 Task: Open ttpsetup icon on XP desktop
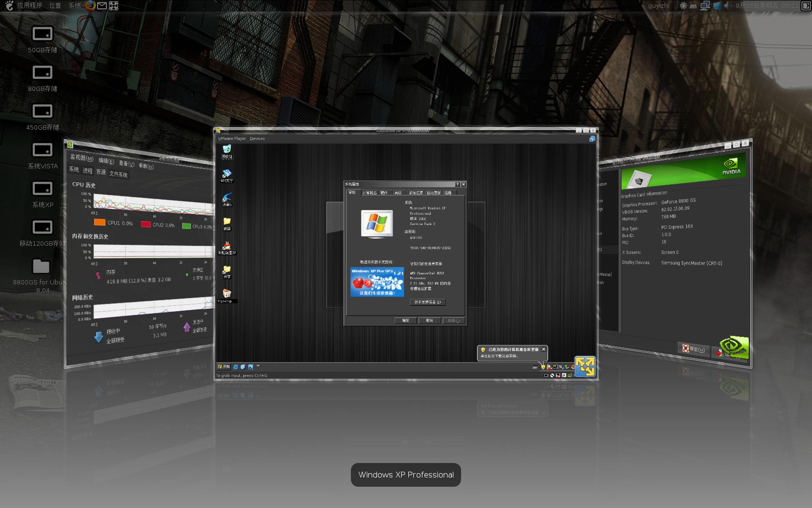227,296
